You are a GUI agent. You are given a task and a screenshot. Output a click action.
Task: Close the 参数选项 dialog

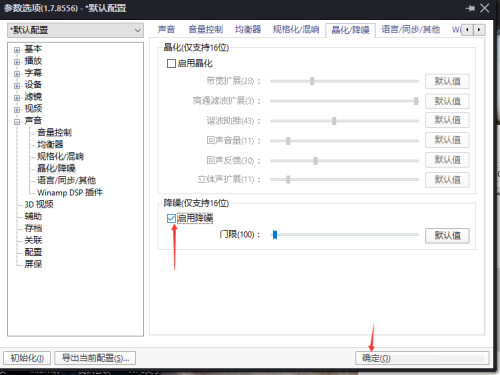pyautogui.click(x=485, y=8)
